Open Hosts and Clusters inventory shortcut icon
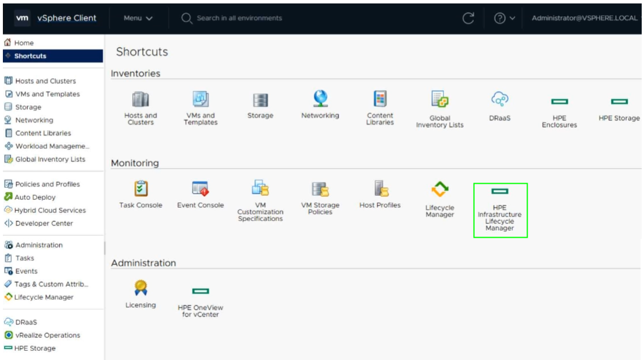The image size is (644, 360). 140,99
